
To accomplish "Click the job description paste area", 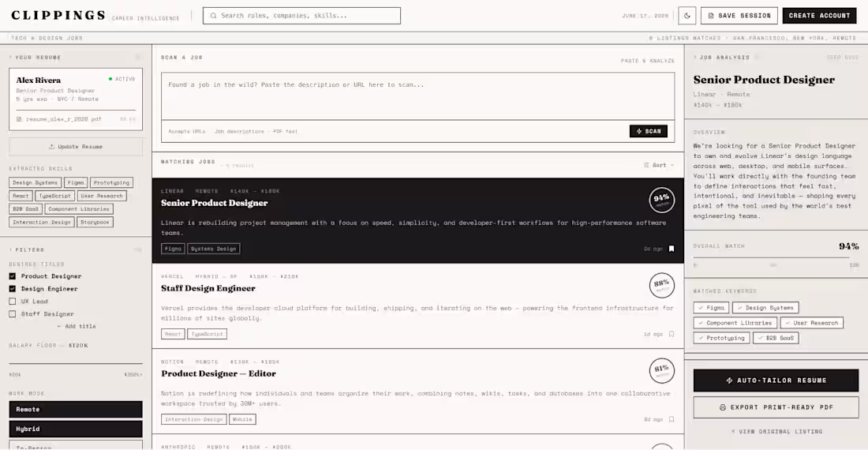I will (418, 96).
